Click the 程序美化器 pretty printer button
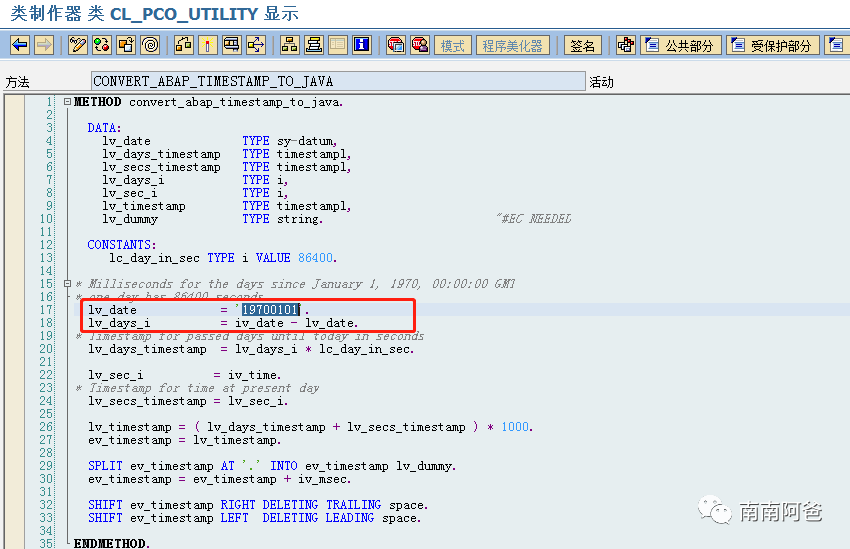This screenshot has height=549, width=850. tap(512, 46)
